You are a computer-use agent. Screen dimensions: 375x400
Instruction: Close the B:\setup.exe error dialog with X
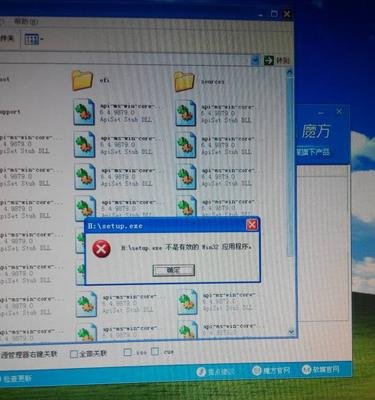tap(252, 225)
